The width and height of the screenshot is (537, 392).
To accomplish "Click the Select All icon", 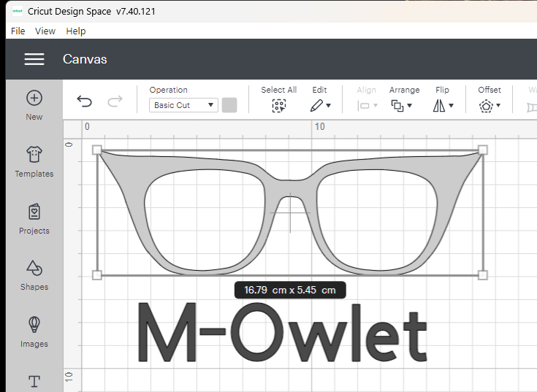I will point(278,105).
